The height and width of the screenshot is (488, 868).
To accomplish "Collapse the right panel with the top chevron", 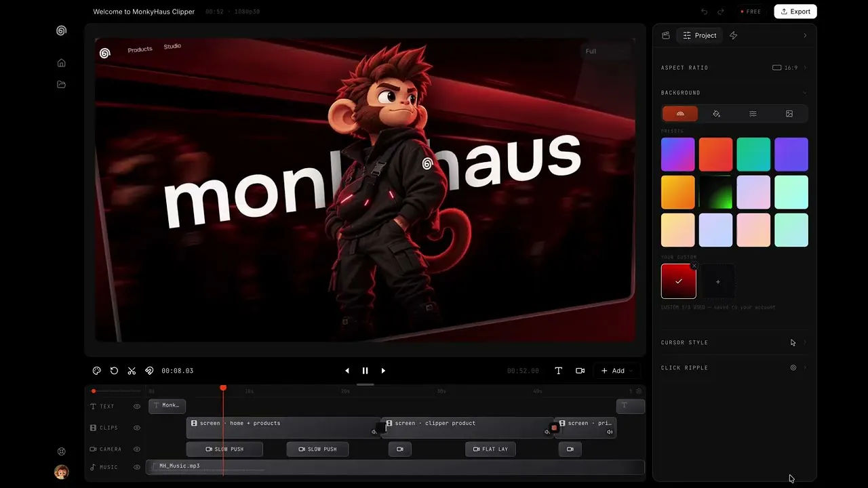I will pos(805,35).
